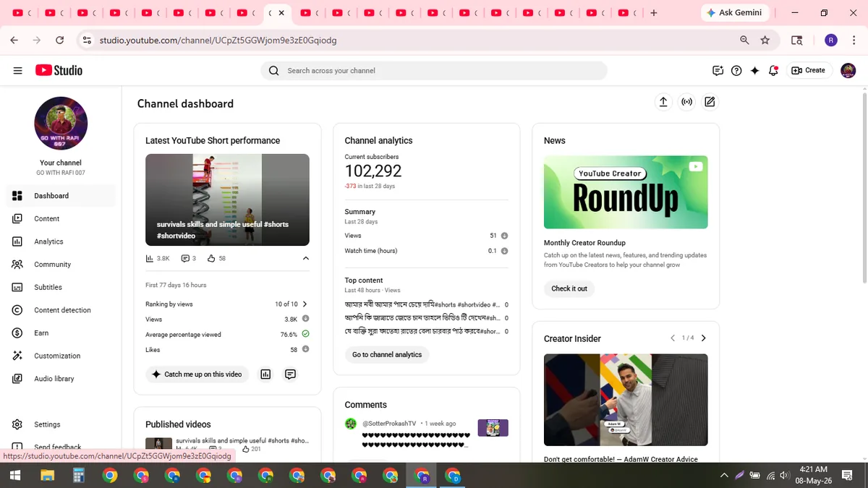Open File Explorer from the taskbar
This screenshot has width=868, height=488.
(x=47, y=475)
